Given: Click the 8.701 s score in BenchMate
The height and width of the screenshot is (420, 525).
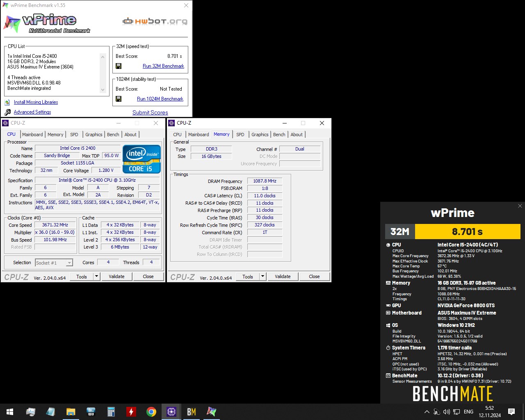Looking at the screenshot, I should click(x=468, y=232).
